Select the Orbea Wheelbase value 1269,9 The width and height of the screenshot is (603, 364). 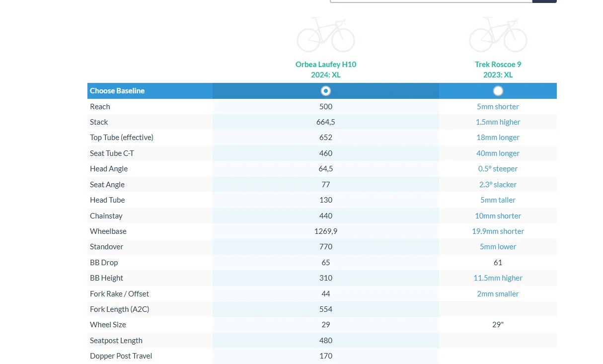tap(326, 231)
